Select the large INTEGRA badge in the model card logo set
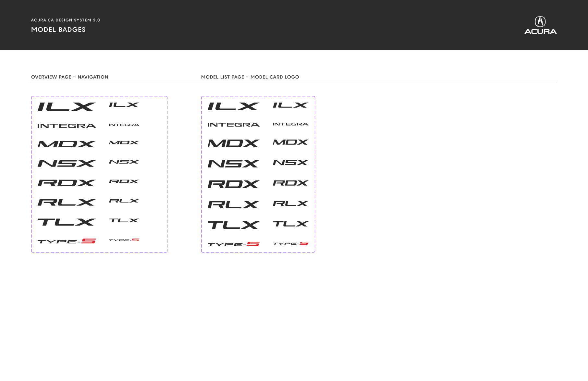Viewport: 588px width, 381px height. [233, 125]
